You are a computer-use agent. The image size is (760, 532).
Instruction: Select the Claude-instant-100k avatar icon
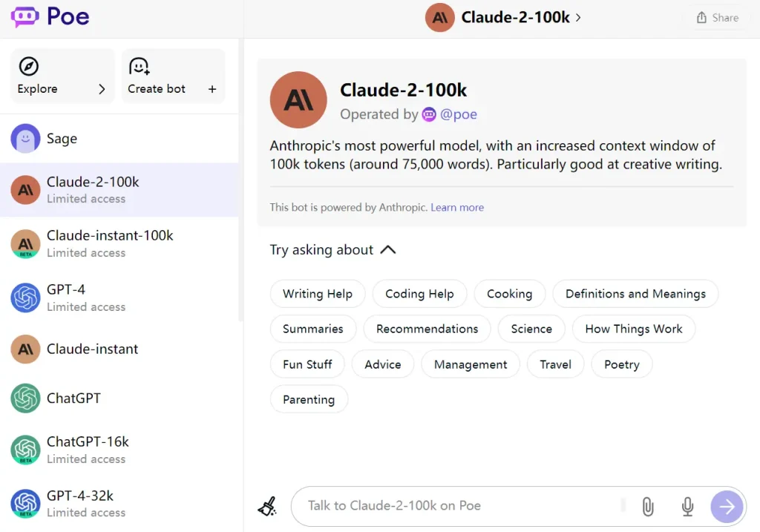(x=25, y=243)
